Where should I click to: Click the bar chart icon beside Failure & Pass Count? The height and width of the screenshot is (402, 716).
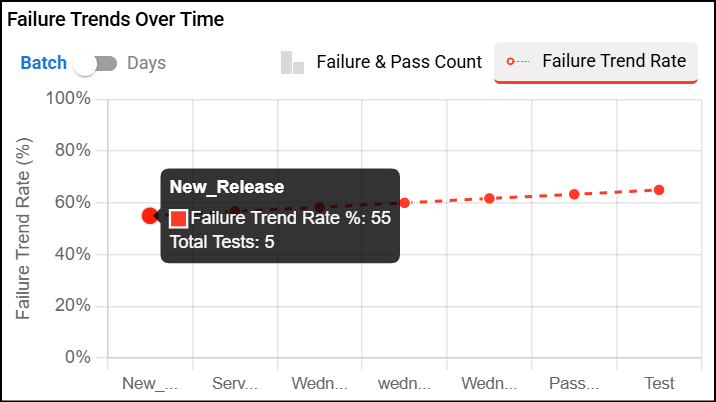[292, 62]
